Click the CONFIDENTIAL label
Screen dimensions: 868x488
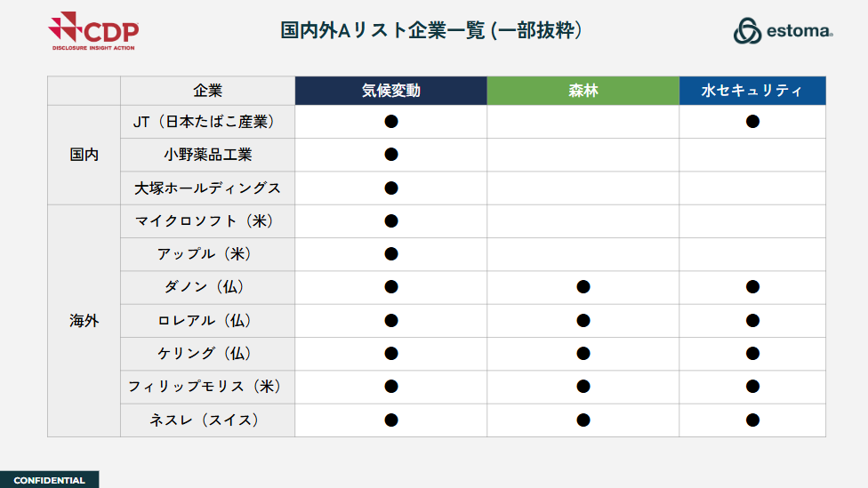coord(49,480)
